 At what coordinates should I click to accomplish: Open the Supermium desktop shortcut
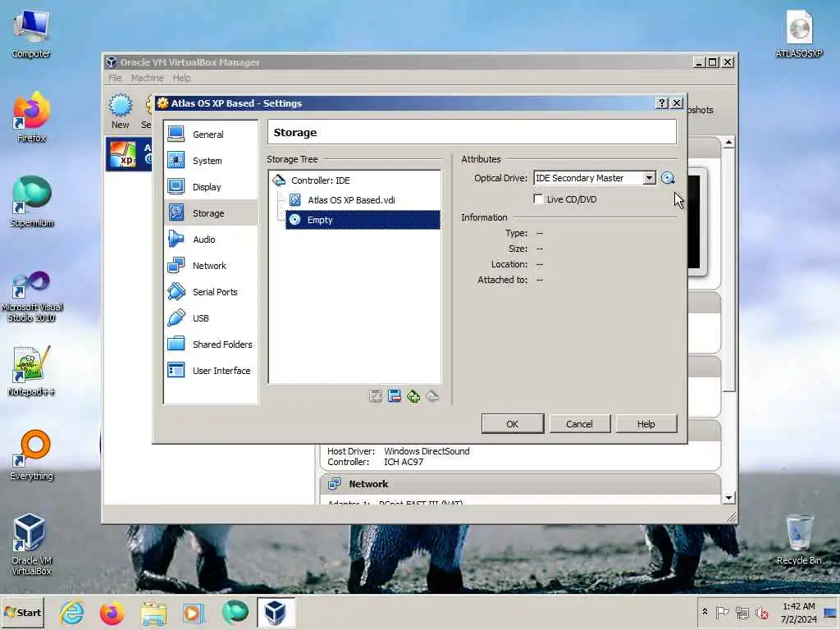pyautogui.click(x=31, y=202)
